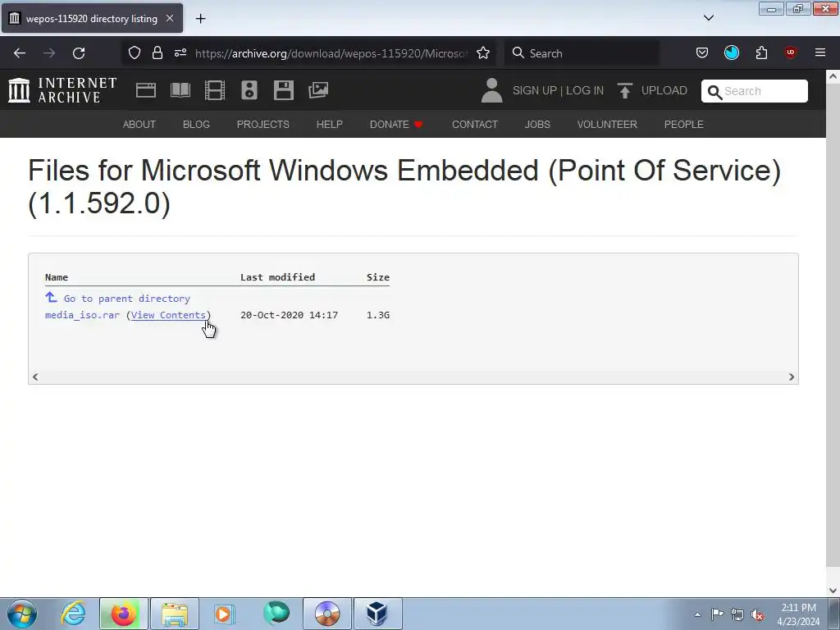Go back to the previous page
Screen dimensions: 840x630
20,53
